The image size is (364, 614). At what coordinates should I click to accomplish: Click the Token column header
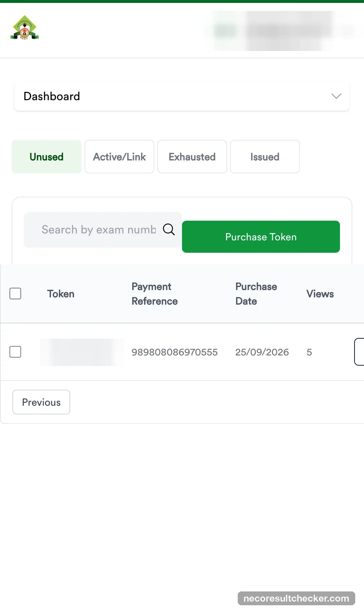click(x=61, y=294)
